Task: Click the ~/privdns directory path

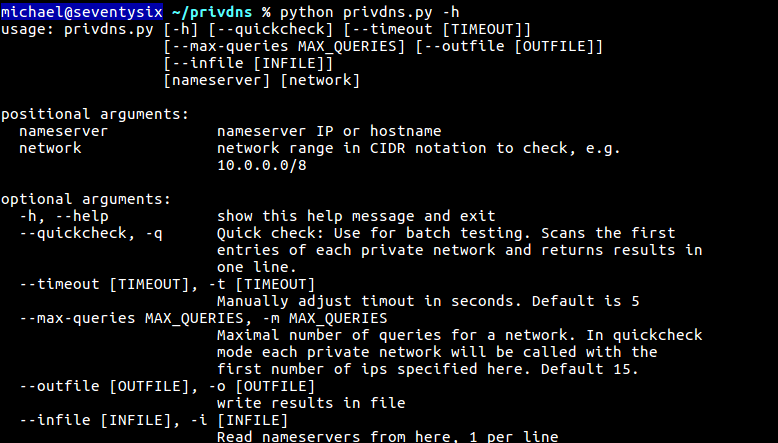Action: [x=212, y=12]
